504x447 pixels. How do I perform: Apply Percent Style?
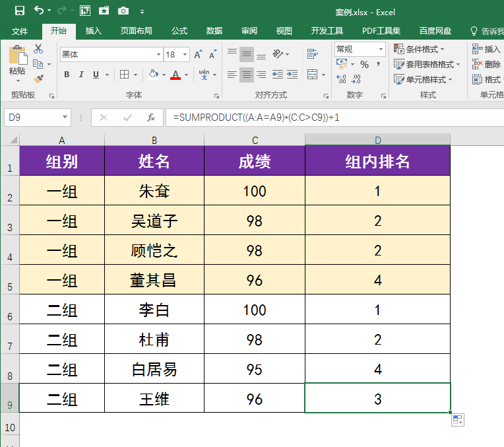pyautogui.click(x=365, y=64)
